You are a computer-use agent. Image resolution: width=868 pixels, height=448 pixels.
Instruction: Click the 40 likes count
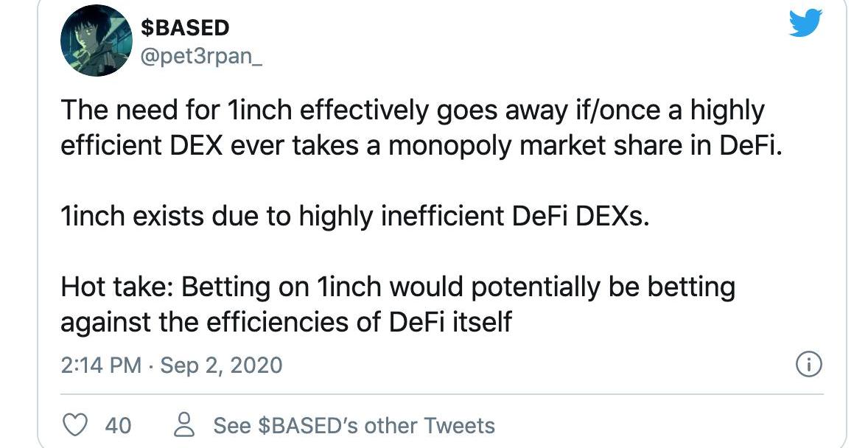(118, 425)
